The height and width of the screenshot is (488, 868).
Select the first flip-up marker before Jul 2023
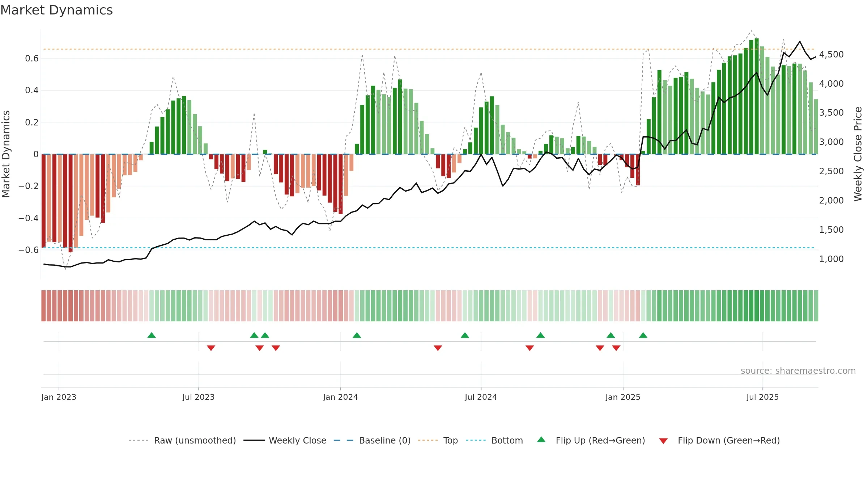coord(152,335)
